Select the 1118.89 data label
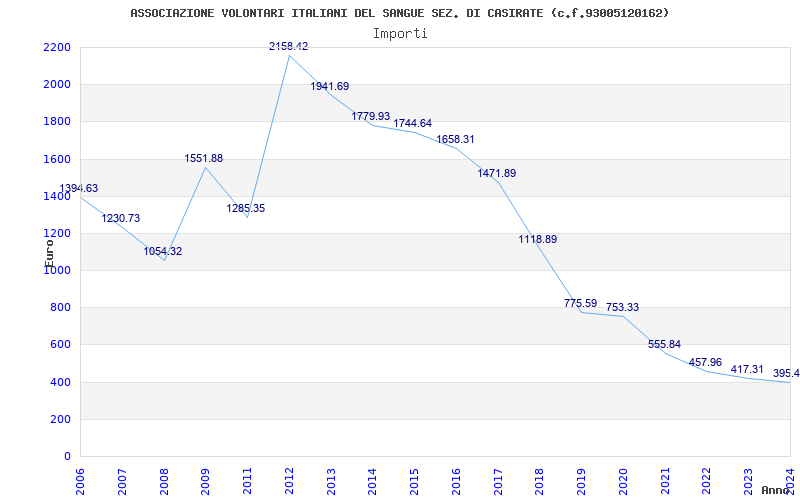This screenshot has width=800, height=500. 538,239
